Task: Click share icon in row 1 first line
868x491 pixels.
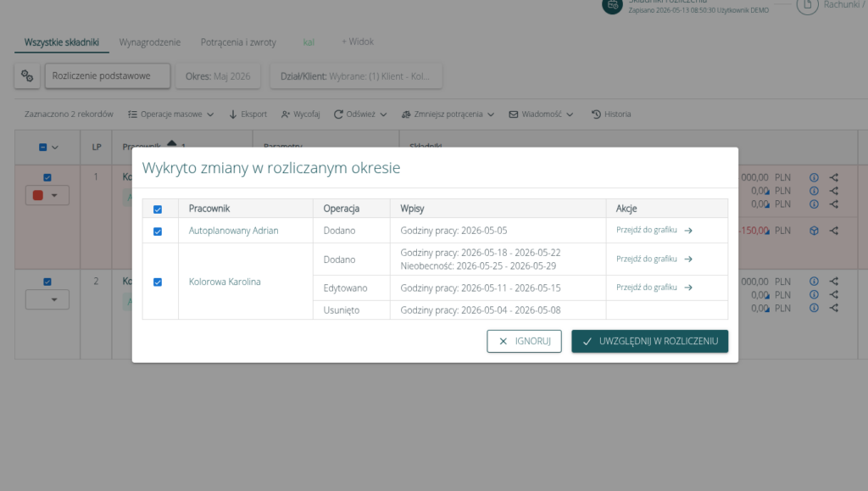Action: (x=834, y=178)
